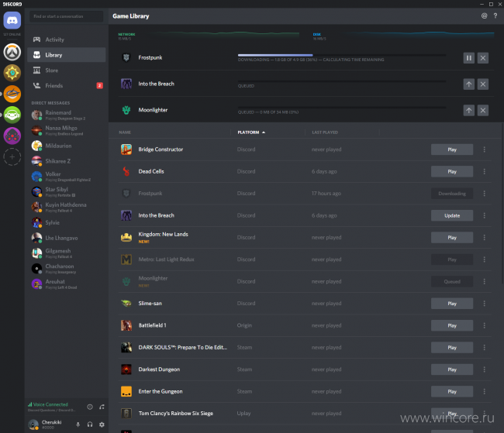Play Darkest Dungeon
504x433 pixels.
pos(452,369)
